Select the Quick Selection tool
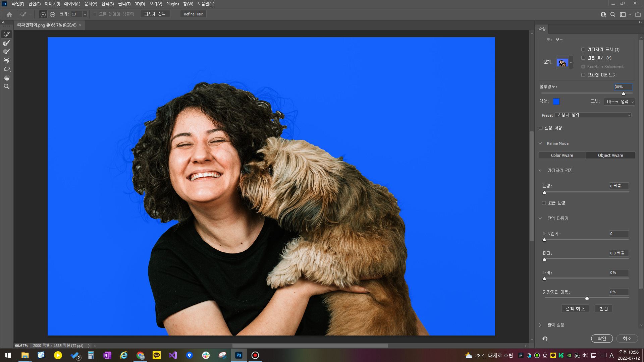Viewport: 644px width, 362px height. click(x=7, y=34)
